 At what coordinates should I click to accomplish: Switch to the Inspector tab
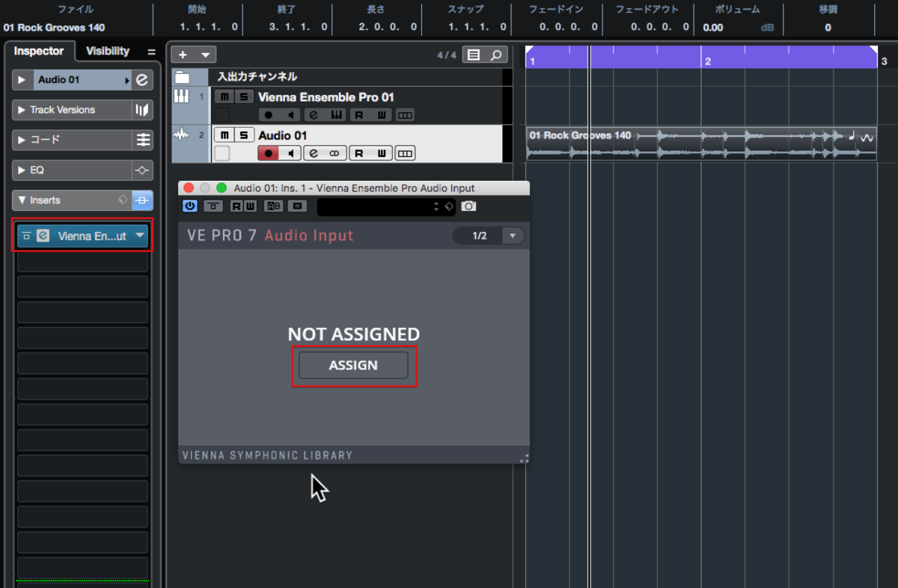(x=39, y=52)
